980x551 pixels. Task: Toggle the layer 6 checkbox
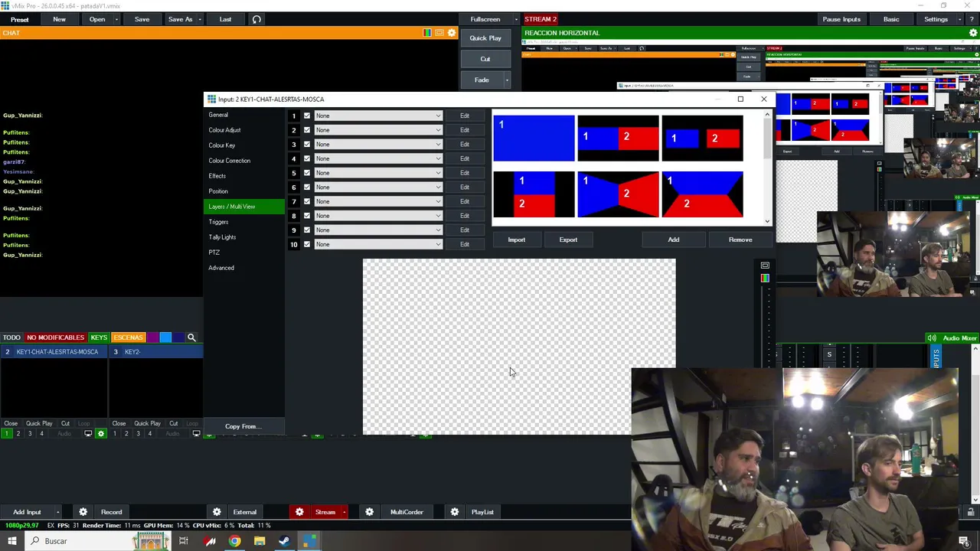[x=307, y=187]
